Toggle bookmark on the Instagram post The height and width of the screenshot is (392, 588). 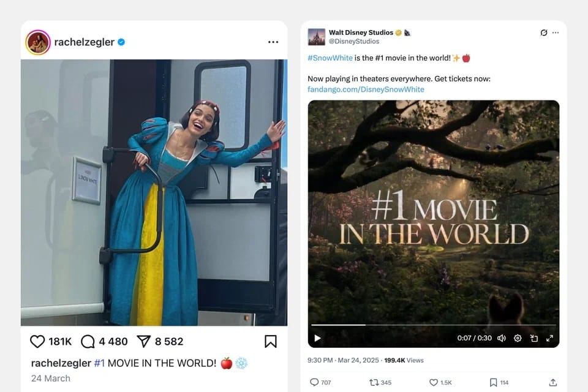pyautogui.click(x=270, y=341)
